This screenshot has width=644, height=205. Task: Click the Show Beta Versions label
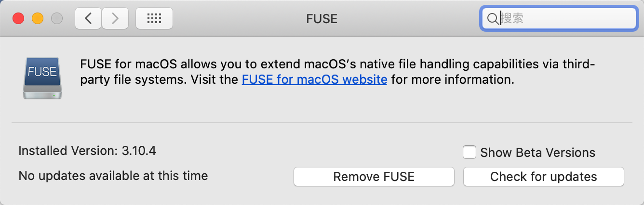coord(537,153)
